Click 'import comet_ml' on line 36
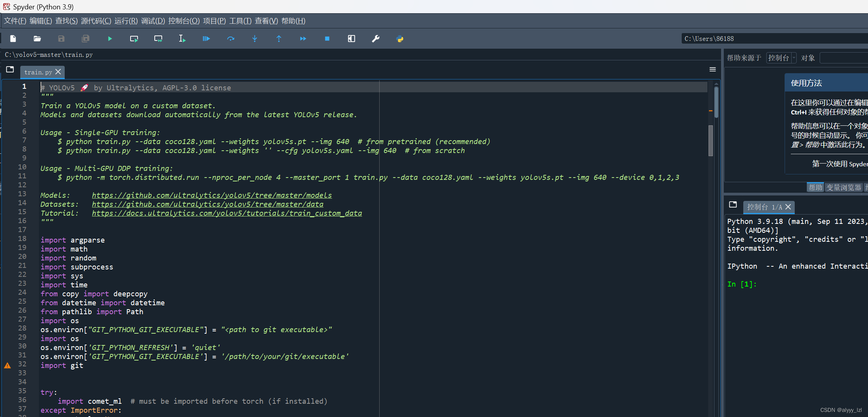The width and height of the screenshot is (868, 417). [x=90, y=401]
